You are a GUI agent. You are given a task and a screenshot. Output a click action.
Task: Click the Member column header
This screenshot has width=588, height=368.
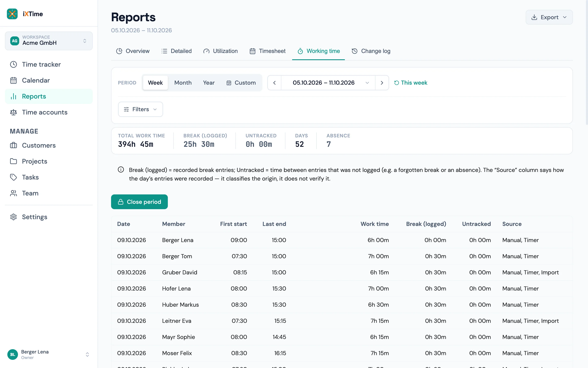(174, 224)
